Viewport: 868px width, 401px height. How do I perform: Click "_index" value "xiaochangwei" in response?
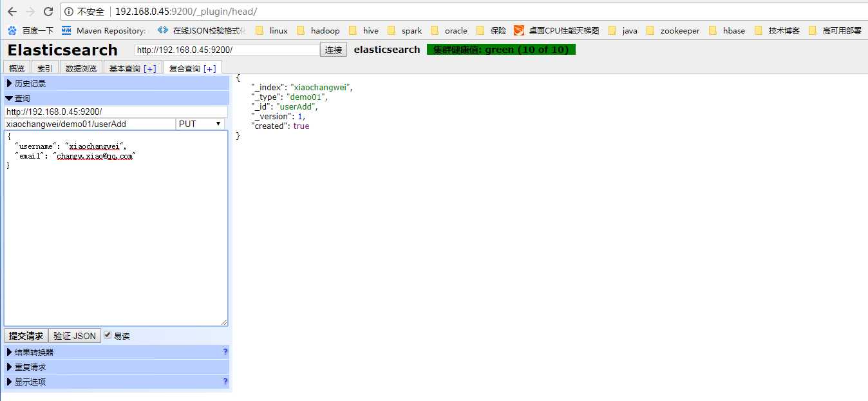point(321,87)
